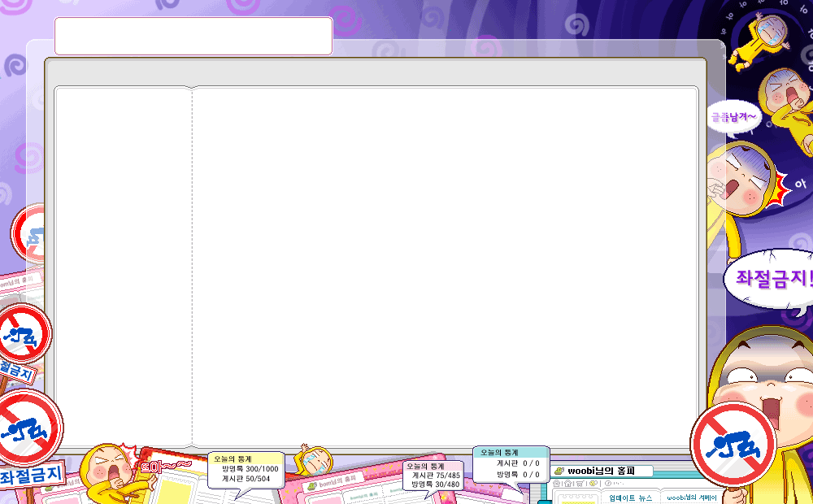Switch to the woobi님의 서베이 tab

click(691, 497)
